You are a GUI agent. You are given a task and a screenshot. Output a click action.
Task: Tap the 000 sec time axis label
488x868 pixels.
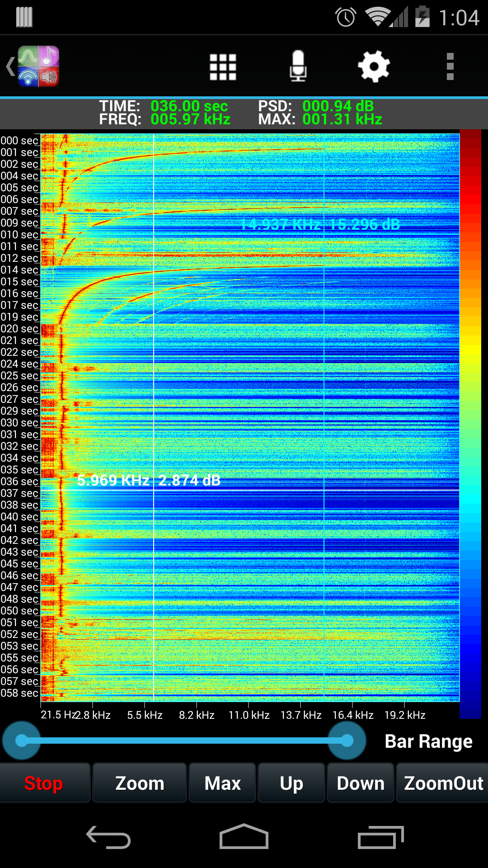pyautogui.click(x=19, y=141)
